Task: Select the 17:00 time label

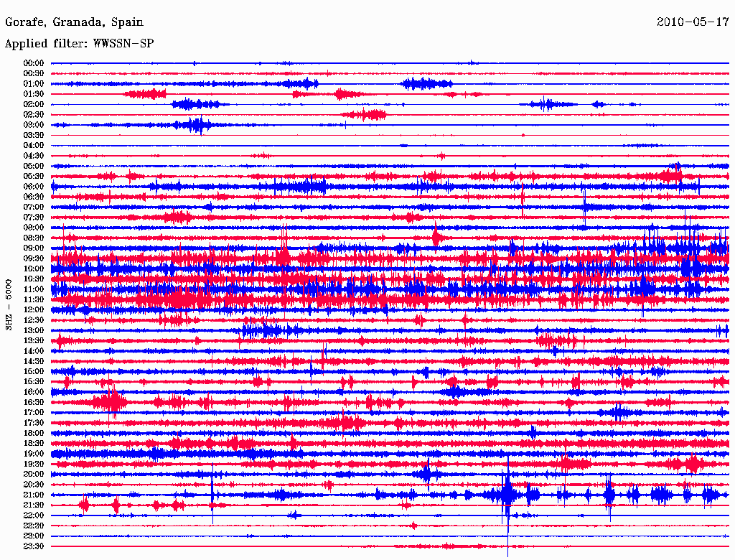Action: tap(33, 413)
